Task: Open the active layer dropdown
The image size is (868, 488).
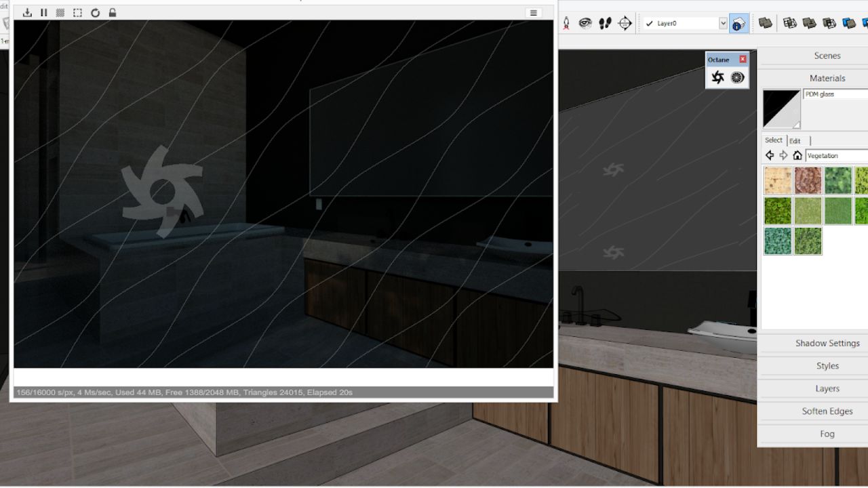Action: 723,22
